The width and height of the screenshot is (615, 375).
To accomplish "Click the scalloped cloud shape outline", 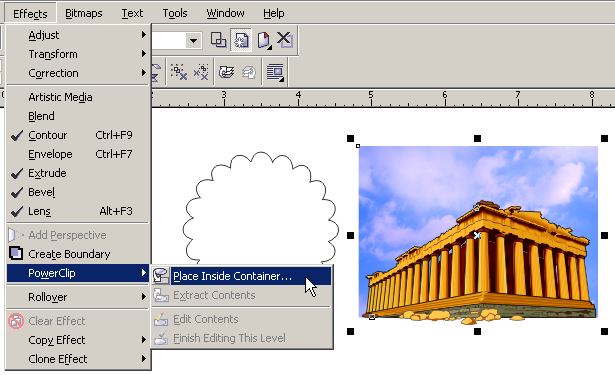I will pyautogui.click(x=260, y=208).
